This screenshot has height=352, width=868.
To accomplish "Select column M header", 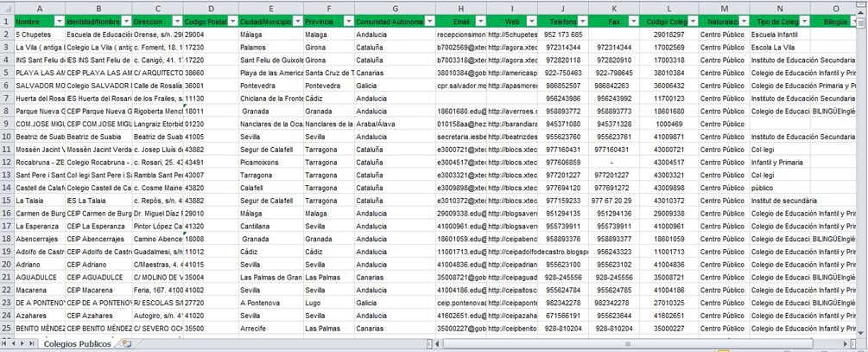I will click(x=724, y=9).
